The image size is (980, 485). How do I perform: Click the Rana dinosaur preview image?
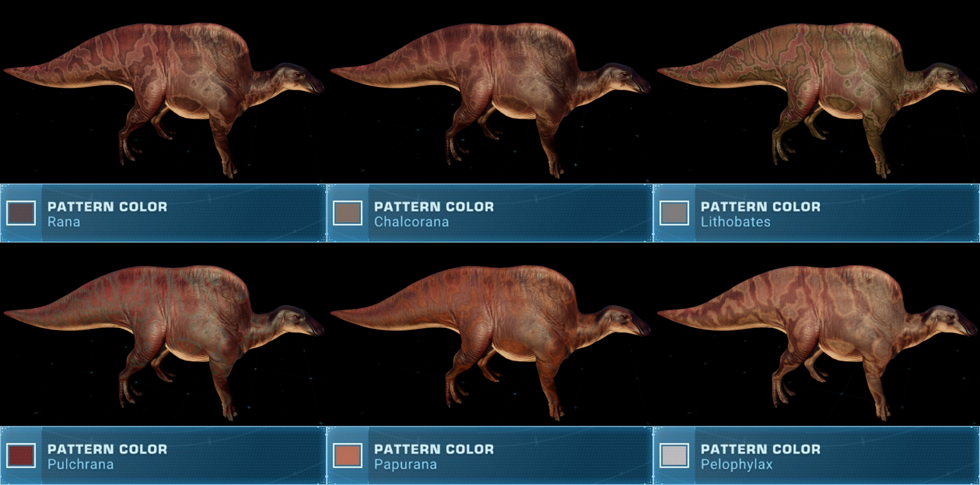tap(163, 99)
